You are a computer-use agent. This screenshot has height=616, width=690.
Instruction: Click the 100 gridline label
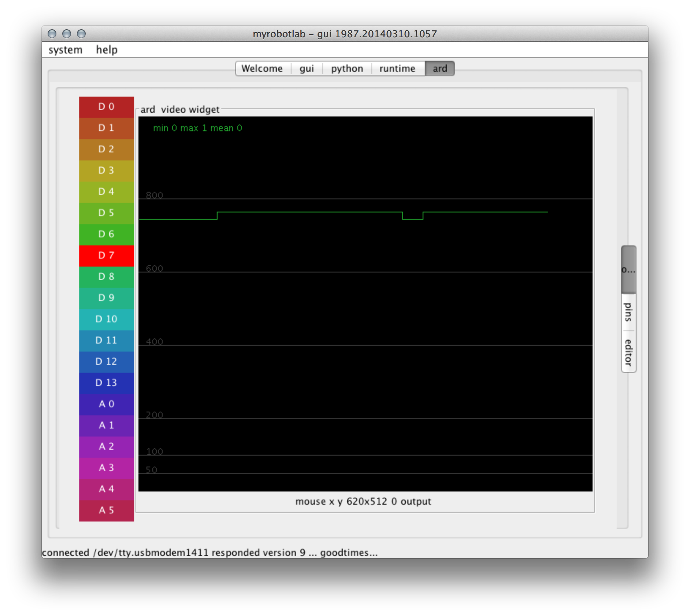coord(154,451)
